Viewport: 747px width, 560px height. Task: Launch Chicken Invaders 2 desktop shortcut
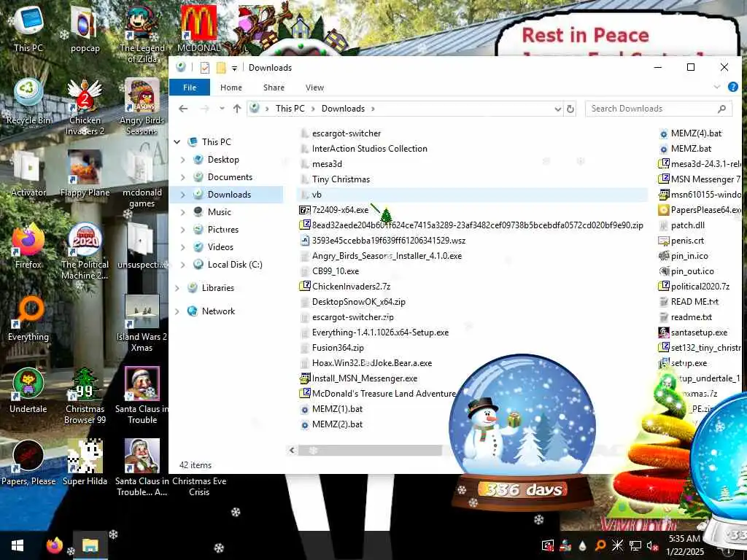click(x=85, y=108)
